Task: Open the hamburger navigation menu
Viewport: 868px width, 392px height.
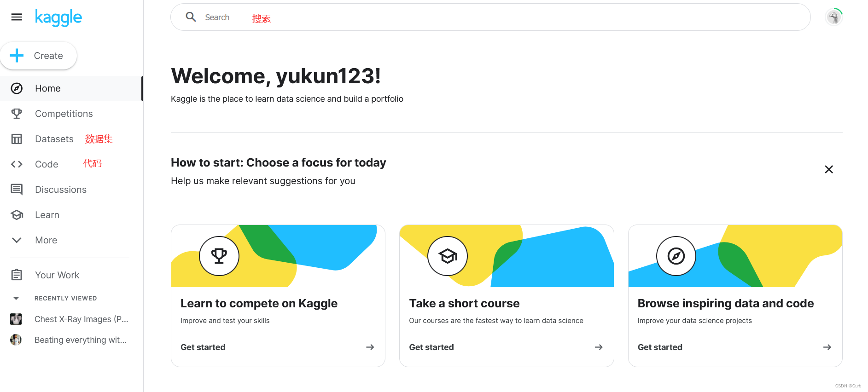Action: click(17, 17)
